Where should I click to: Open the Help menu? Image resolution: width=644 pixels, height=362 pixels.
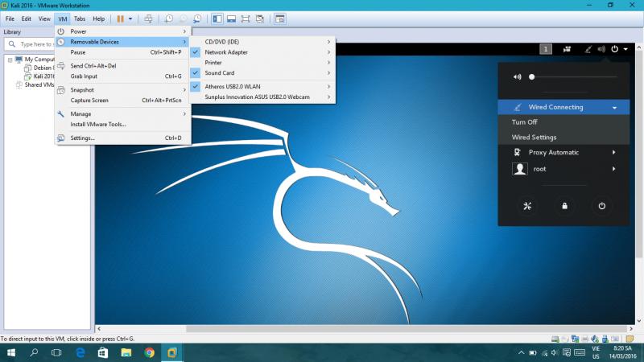click(x=98, y=19)
